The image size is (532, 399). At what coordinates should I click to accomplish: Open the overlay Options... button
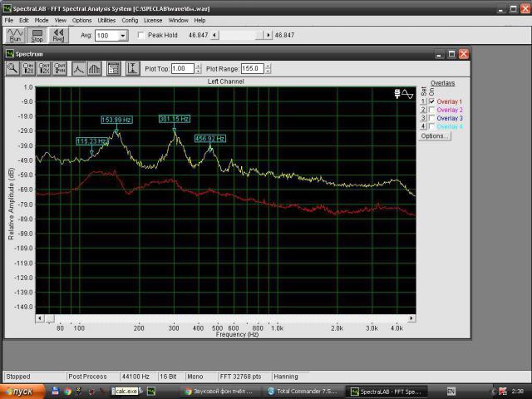coord(435,136)
